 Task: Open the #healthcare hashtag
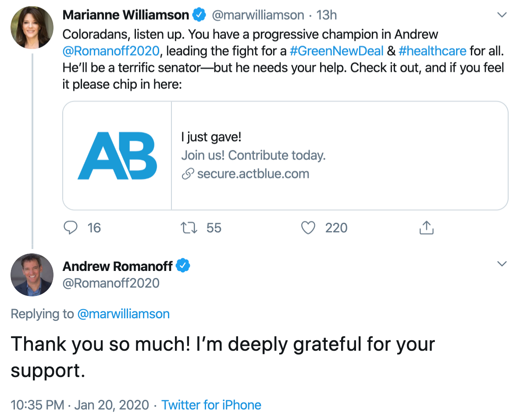pos(432,51)
